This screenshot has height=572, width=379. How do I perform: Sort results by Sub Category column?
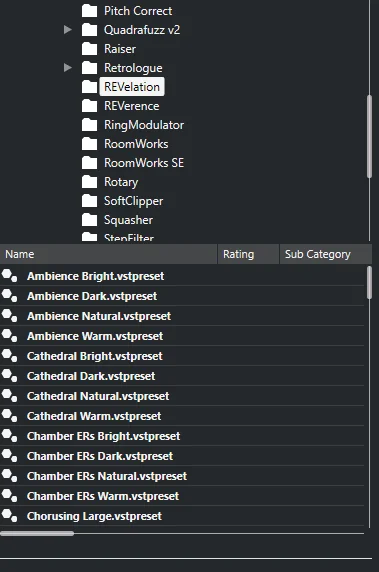(x=326, y=254)
